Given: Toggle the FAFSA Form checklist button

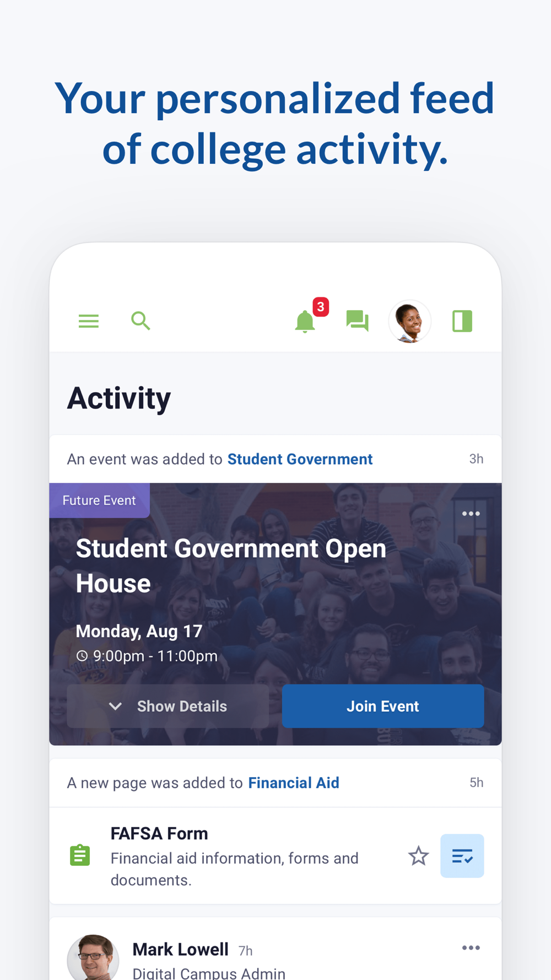Looking at the screenshot, I should (x=462, y=856).
